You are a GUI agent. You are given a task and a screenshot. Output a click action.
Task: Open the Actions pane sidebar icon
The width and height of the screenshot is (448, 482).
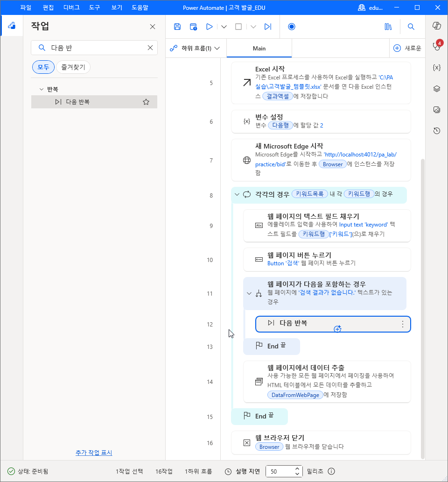12,26
